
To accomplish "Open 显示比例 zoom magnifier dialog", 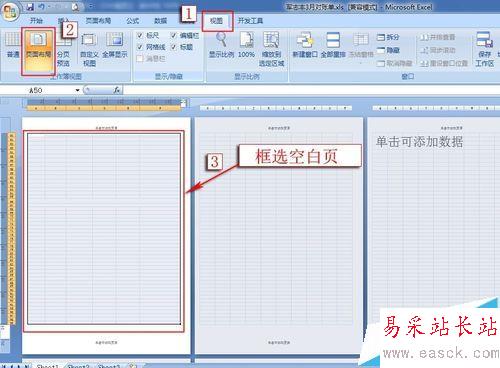I will tap(221, 45).
